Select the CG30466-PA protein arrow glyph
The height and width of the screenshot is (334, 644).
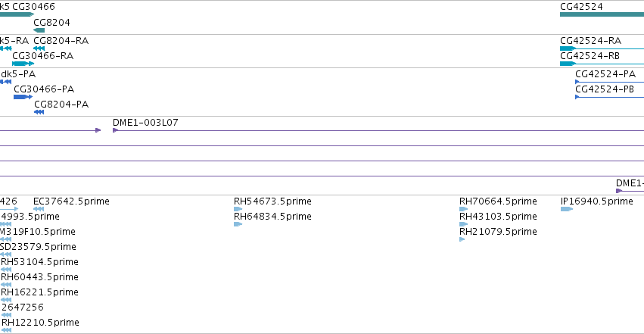coord(23,97)
